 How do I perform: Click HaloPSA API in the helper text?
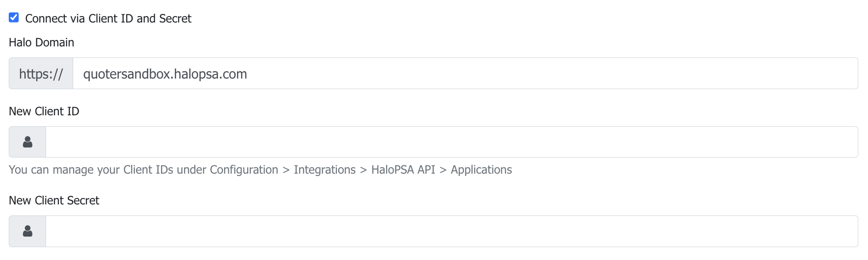point(403,170)
